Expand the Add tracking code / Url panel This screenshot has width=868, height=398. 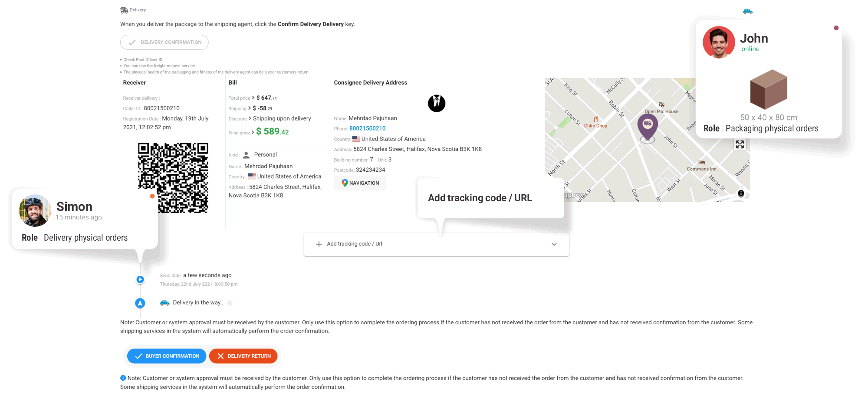tap(437, 244)
